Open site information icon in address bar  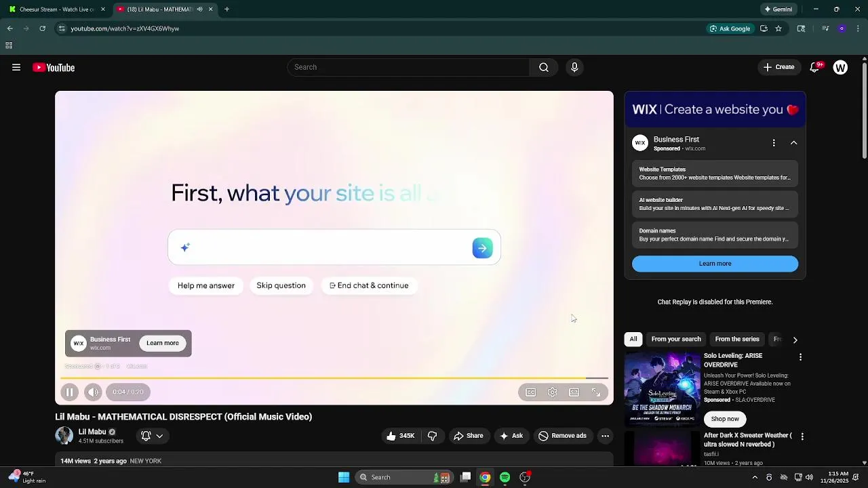coord(62,28)
